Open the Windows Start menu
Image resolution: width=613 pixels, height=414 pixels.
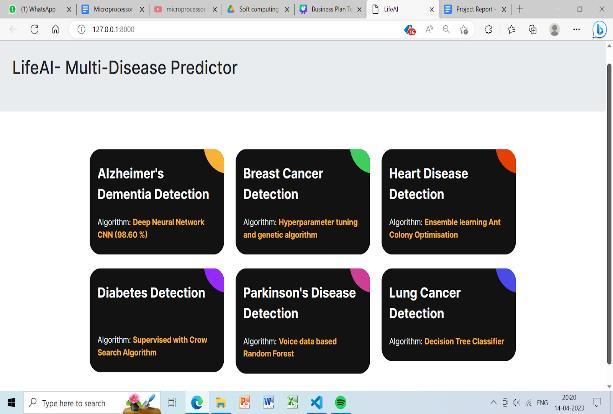11,402
